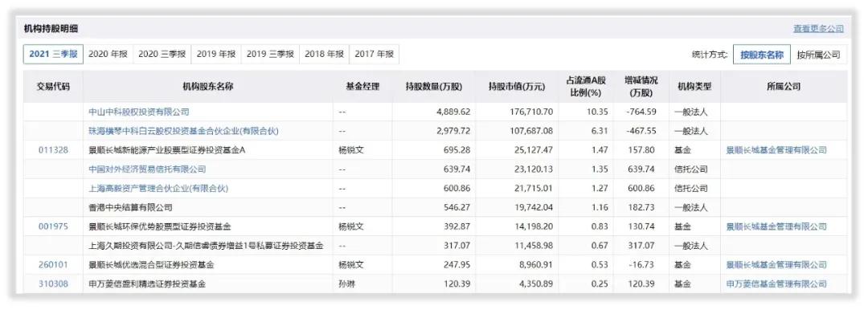Click the 增减情况(万股) column header
This screenshot has width=868, height=310.
coord(641,87)
